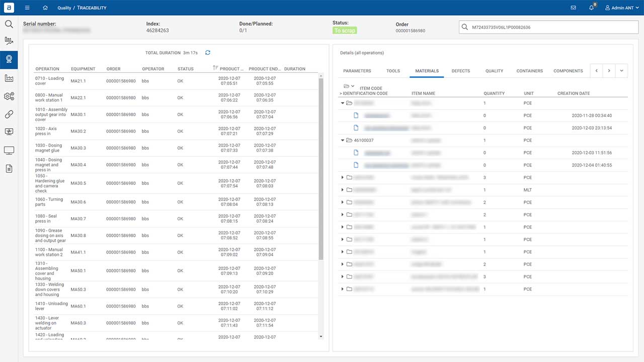Image resolution: width=644 pixels, height=362 pixels.
Task: Sort by the Quantity column header
Action: pyautogui.click(x=494, y=94)
